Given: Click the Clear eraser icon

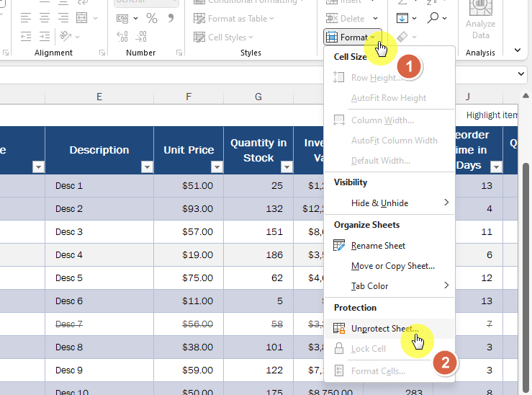Looking at the screenshot, I should (402, 36).
